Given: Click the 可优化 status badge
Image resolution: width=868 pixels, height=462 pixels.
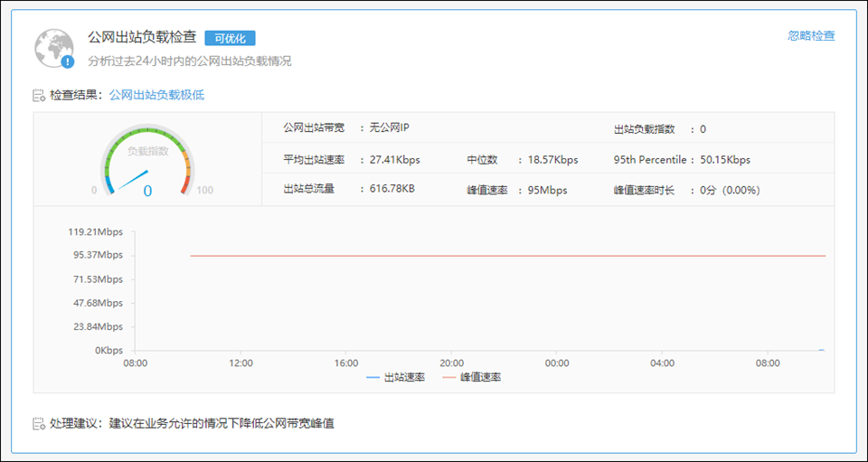Looking at the screenshot, I should [x=230, y=38].
